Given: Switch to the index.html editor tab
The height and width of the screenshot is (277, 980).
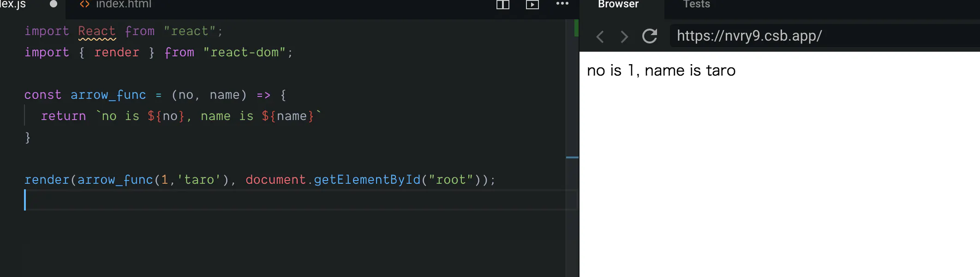Looking at the screenshot, I should tap(115, 5).
